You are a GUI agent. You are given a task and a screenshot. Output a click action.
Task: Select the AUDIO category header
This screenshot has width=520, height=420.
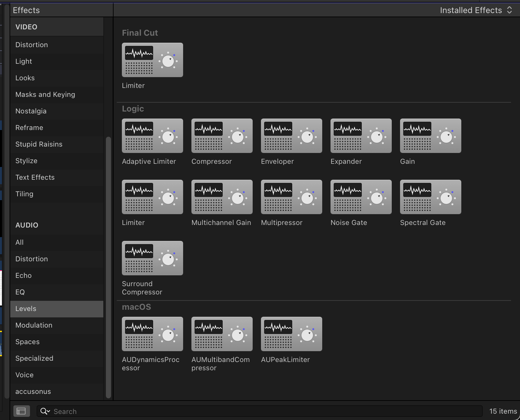point(57,225)
